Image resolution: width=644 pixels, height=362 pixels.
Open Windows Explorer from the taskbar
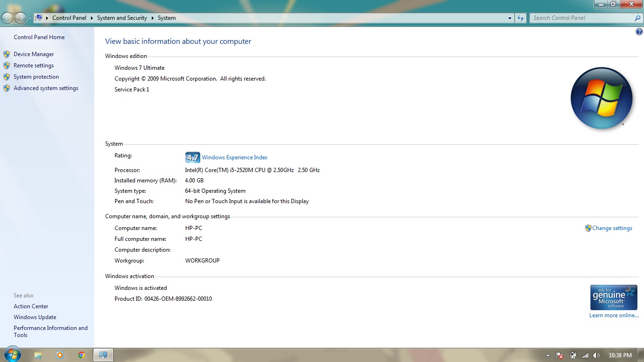38,355
